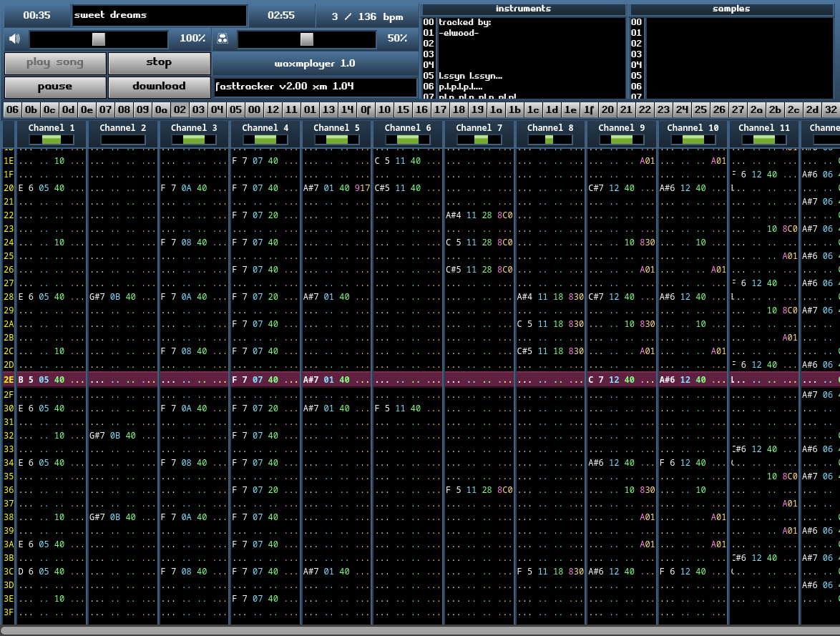This screenshot has width=840, height=636.
Task: Click the instruments panel header
Action: click(524, 9)
